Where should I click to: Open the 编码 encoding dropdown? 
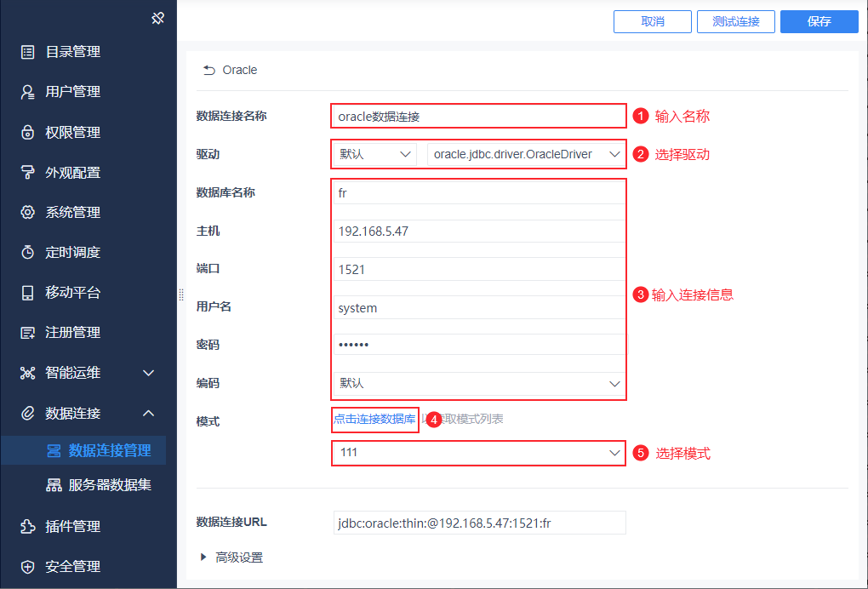tap(479, 383)
